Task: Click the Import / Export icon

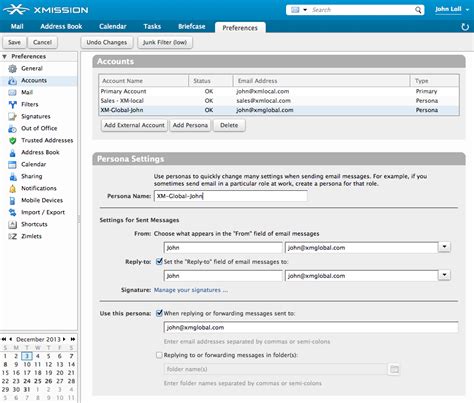Action: pos(12,213)
